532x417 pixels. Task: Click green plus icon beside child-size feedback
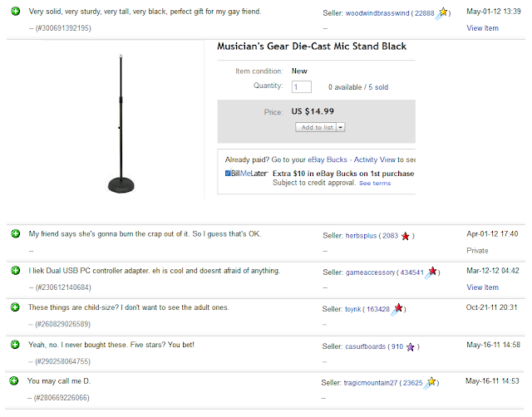[15, 307]
